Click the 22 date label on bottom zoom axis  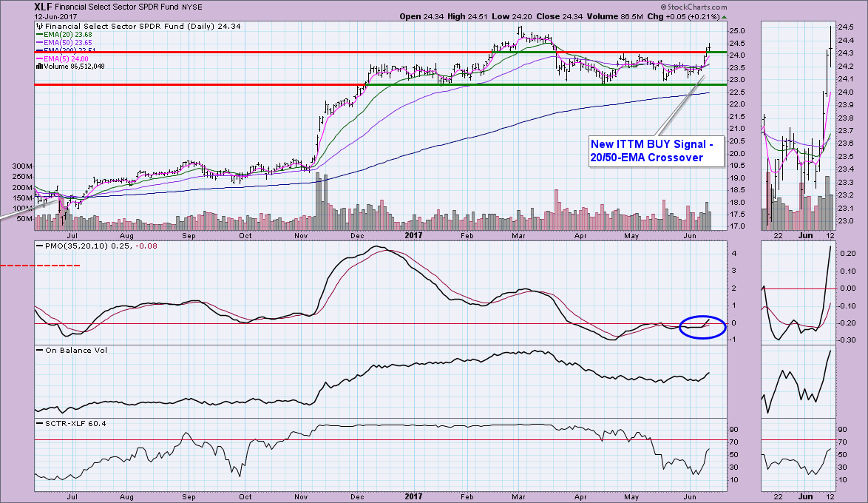click(x=779, y=496)
